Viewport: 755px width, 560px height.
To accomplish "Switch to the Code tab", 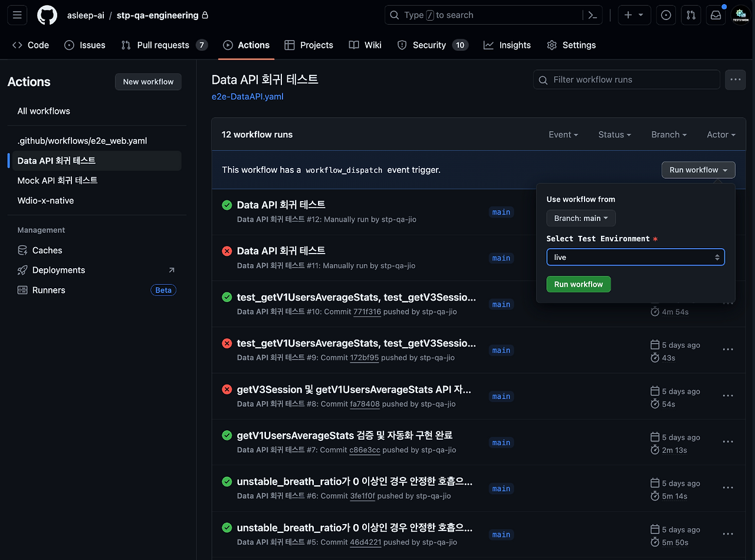I will coord(31,45).
